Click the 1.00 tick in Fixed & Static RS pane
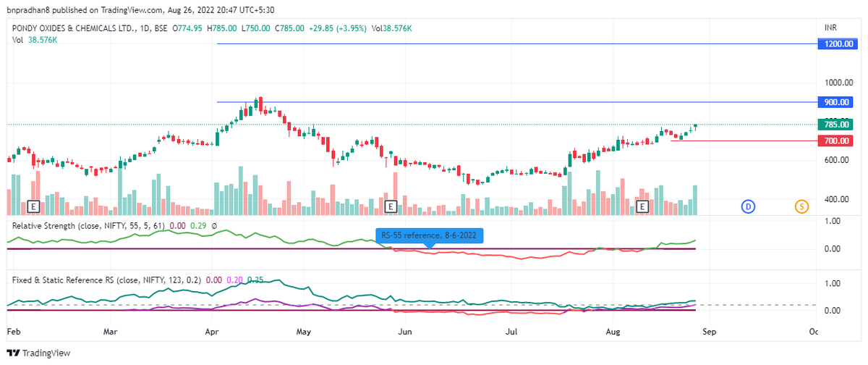Screen dimensions: 868x365 (832, 283)
